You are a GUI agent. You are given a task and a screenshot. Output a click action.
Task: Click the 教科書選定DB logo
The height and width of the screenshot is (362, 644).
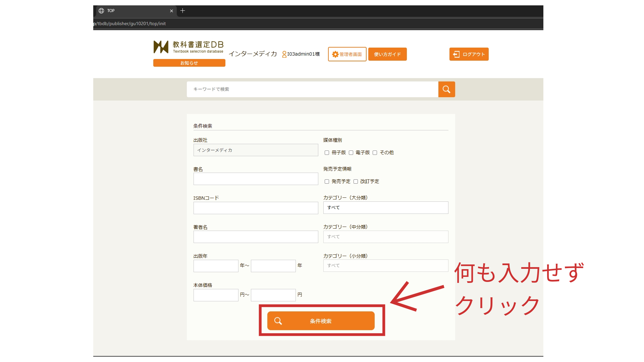189,47
